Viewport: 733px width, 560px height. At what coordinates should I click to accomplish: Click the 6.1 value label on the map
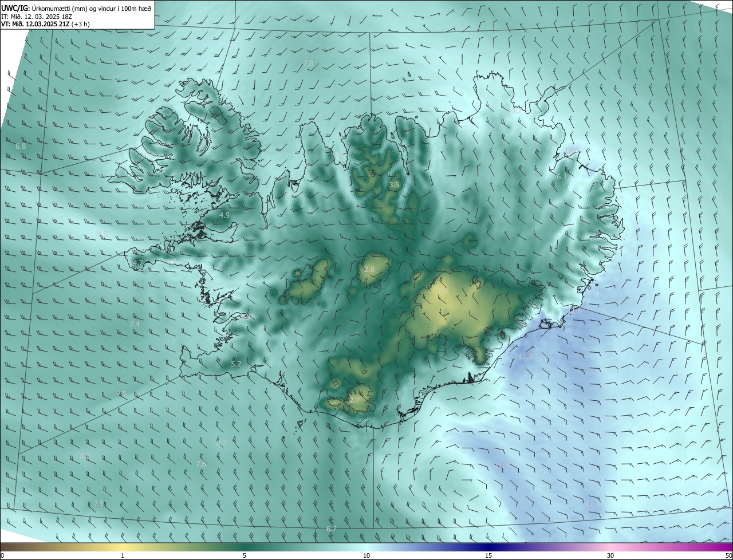click(x=561, y=177)
